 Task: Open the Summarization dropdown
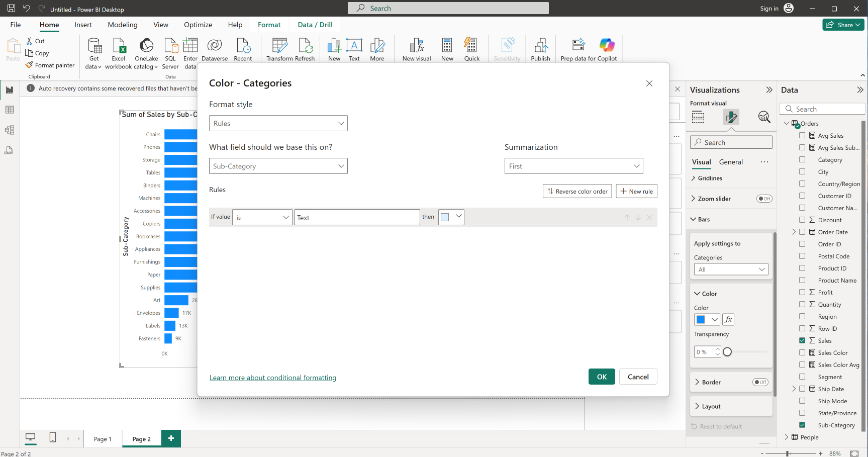tap(573, 166)
